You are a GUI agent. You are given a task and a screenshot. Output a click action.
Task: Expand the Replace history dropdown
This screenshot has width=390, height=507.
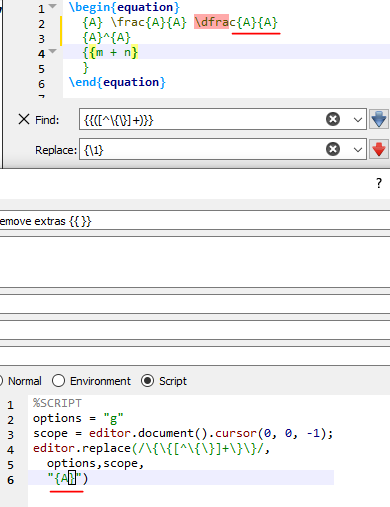[x=358, y=149]
